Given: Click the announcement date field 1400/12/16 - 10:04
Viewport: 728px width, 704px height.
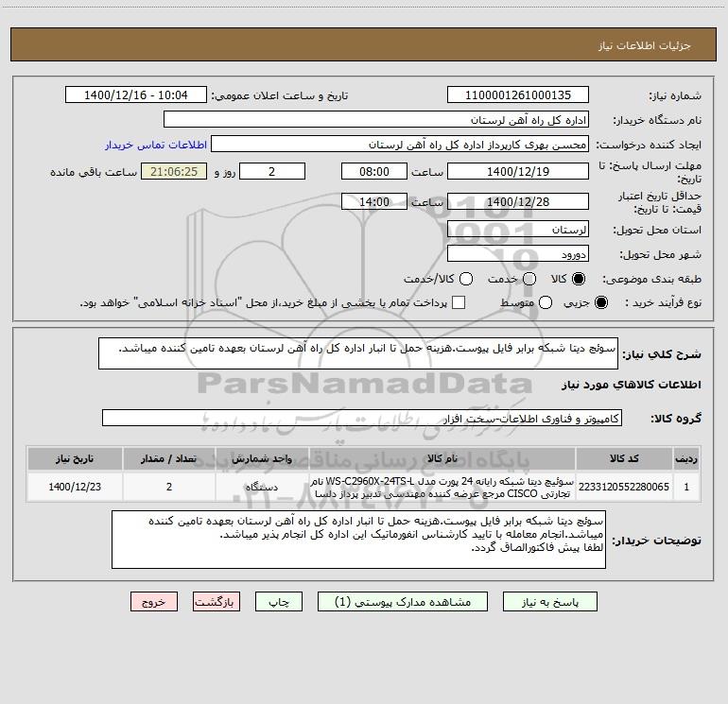Looking at the screenshot, I should [136, 95].
